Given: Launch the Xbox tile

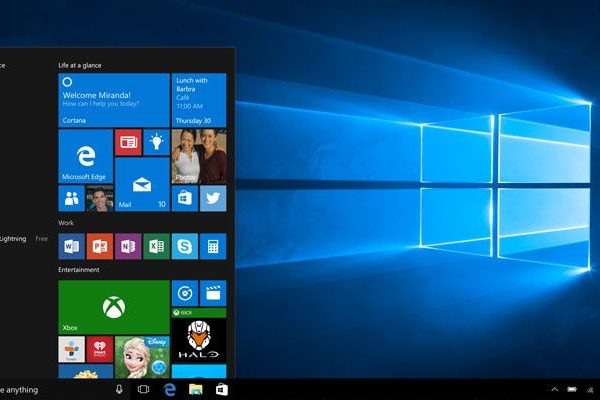Looking at the screenshot, I should pos(113,305).
